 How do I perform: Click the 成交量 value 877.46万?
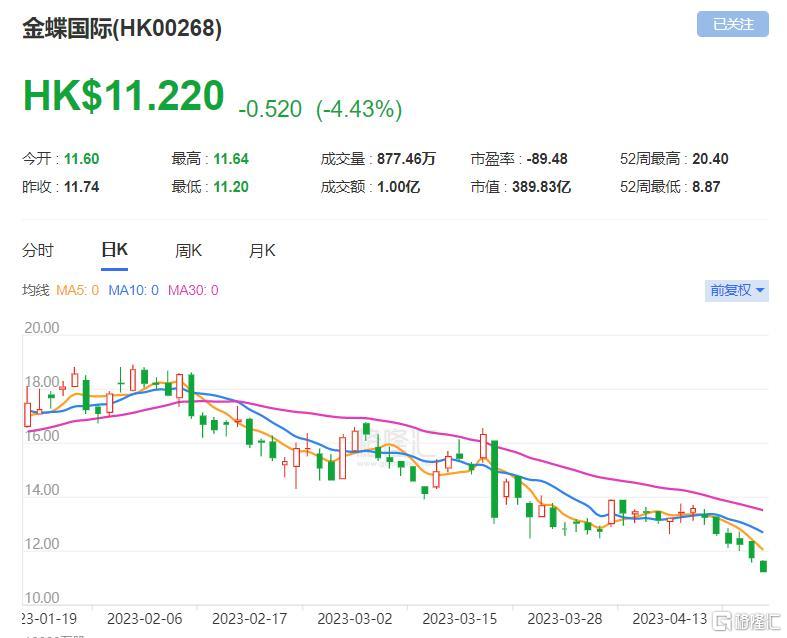[406, 159]
